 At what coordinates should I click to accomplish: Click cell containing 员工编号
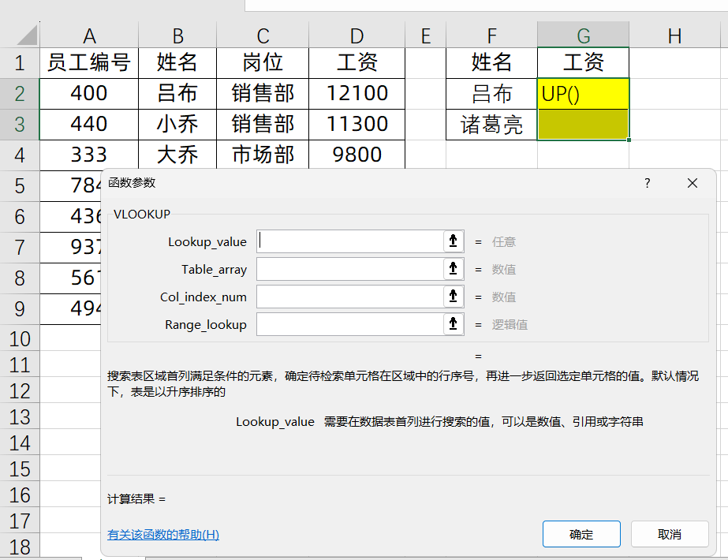coord(89,62)
